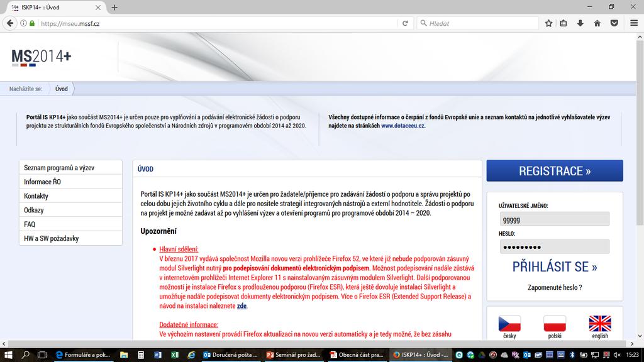Click the Hlavní sdělení heading link
Screen dimensions: 644x362
tap(179, 249)
